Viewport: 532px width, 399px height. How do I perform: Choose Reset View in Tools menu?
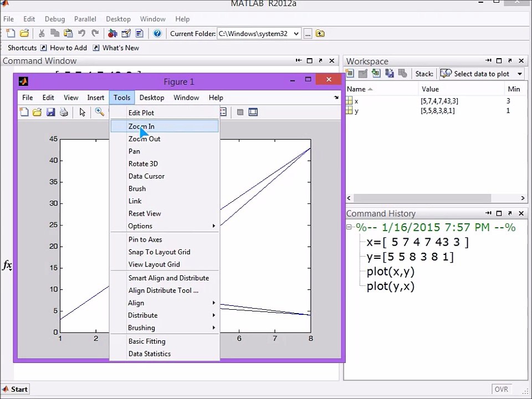coord(165,213)
